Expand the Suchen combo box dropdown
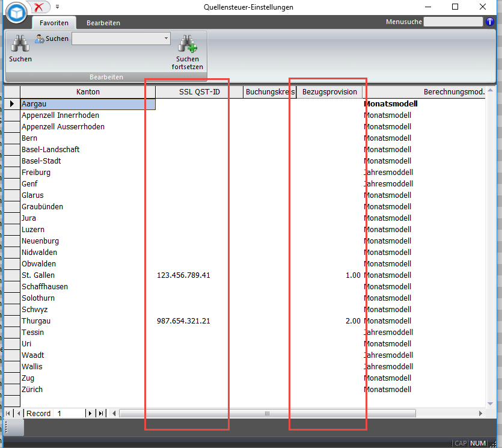Viewport: 502px width, 448px height. click(166, 38)
